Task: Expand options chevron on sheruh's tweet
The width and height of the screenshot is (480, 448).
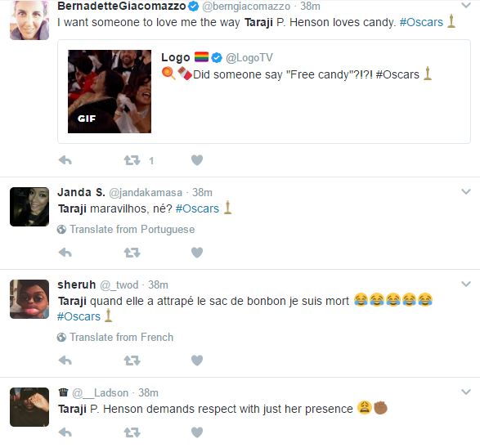Action: click(466, 284)
